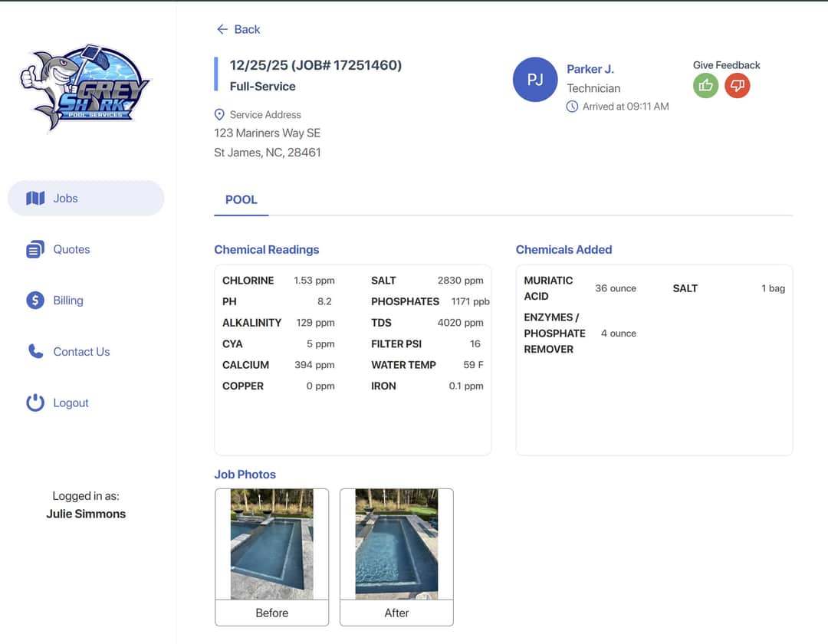Click the Logout power icon
Screen dimensions: 828x644
pyautogui.click(x=35, y=402)
